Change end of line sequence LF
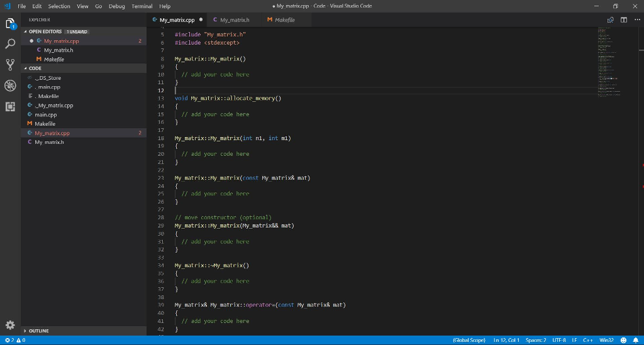 point(574,340)
